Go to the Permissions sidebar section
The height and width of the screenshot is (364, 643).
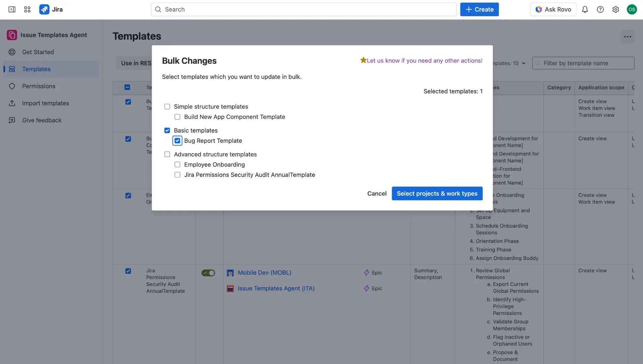tap(39, 86)
